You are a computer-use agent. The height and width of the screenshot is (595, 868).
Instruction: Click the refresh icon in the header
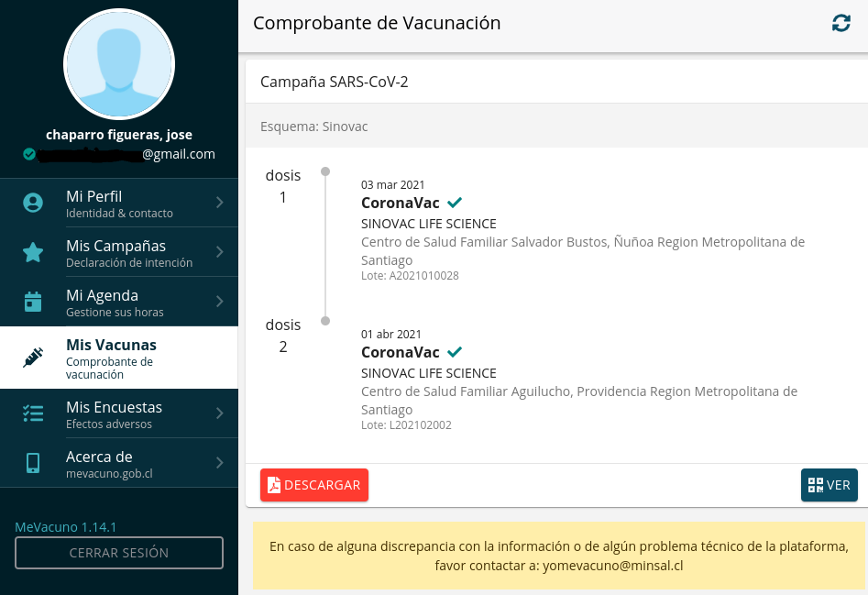click(x=841, y=24)
